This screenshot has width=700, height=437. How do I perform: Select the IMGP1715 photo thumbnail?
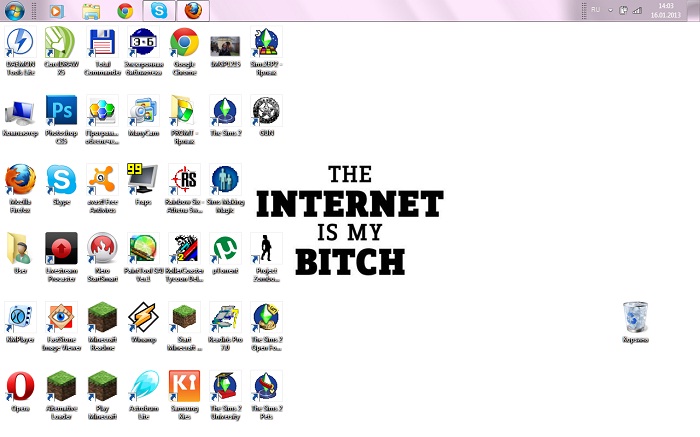point(225,46)
